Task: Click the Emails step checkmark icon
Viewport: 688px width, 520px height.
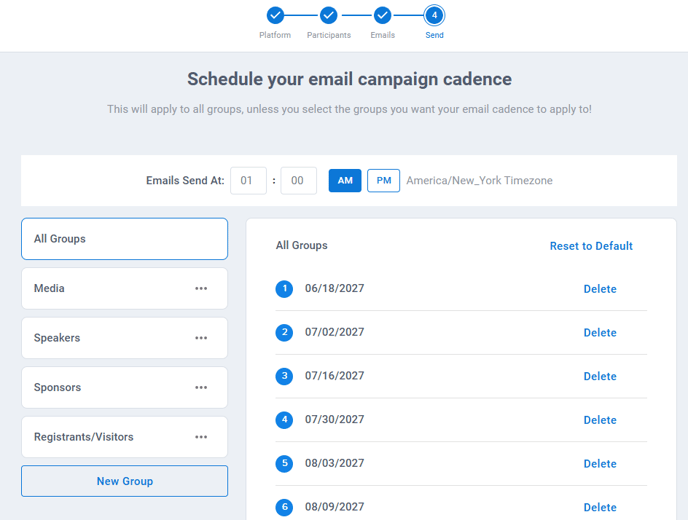Action: 383,15
